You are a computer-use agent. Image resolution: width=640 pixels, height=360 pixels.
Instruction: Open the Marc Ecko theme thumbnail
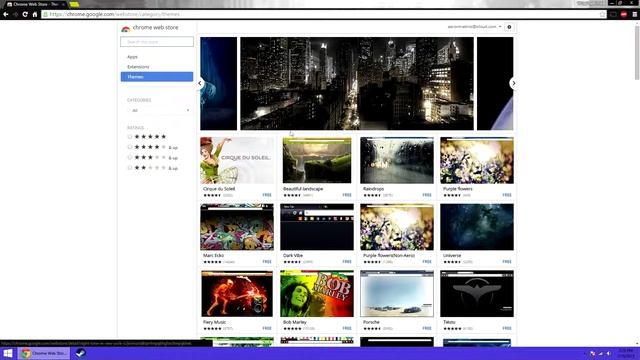tap(237, 227)
